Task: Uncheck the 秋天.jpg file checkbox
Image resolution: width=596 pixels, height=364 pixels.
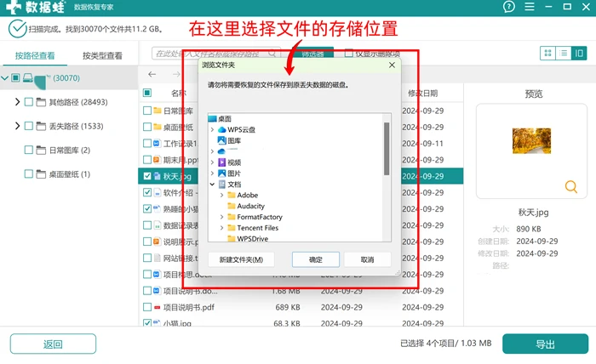Action: (147, 176)
